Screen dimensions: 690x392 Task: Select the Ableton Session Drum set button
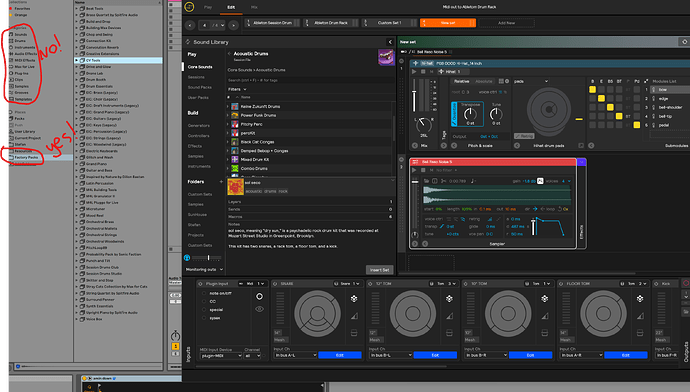click(272, 22)
